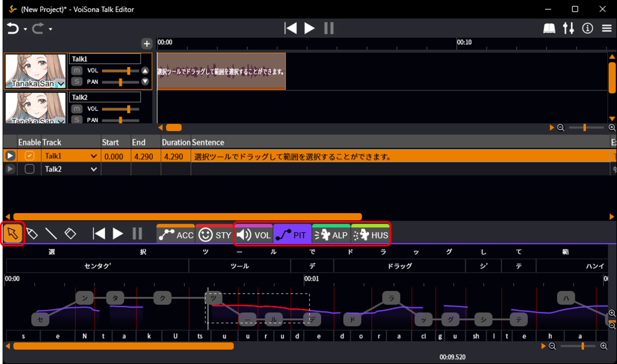The height and width of the screenshot is (364, 617).
Task: Uncheck the Enable checkbox for Talk1
Action: [29, 156]
